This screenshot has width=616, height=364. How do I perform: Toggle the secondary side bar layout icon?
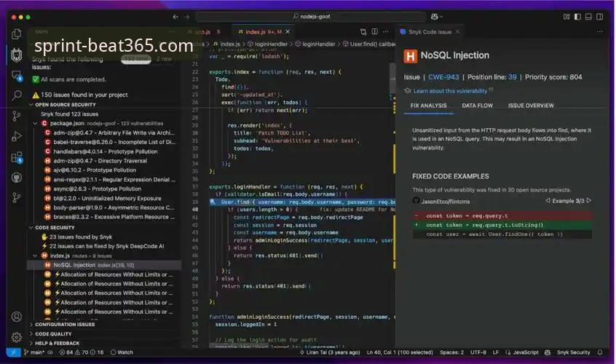pos(599,17)
